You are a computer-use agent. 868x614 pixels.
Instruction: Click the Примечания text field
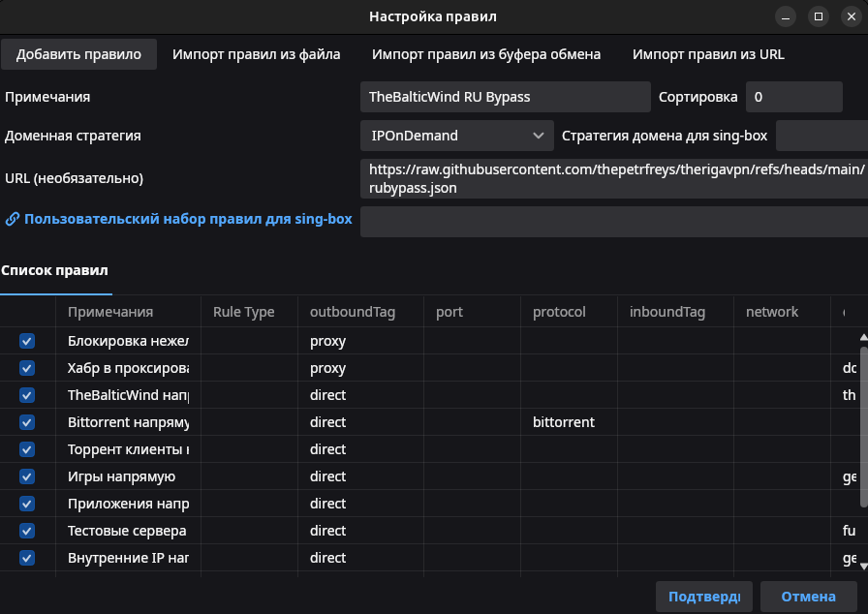505,97
